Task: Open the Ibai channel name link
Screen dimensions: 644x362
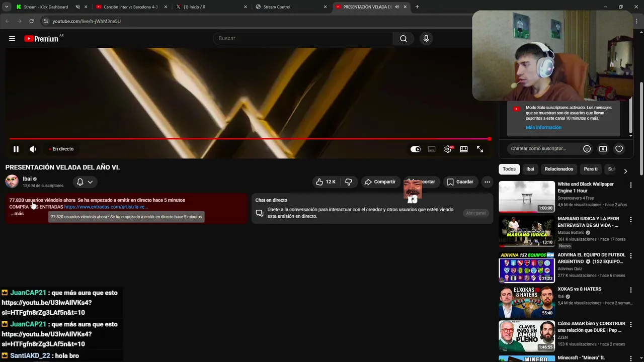Action: click(27, 179)
